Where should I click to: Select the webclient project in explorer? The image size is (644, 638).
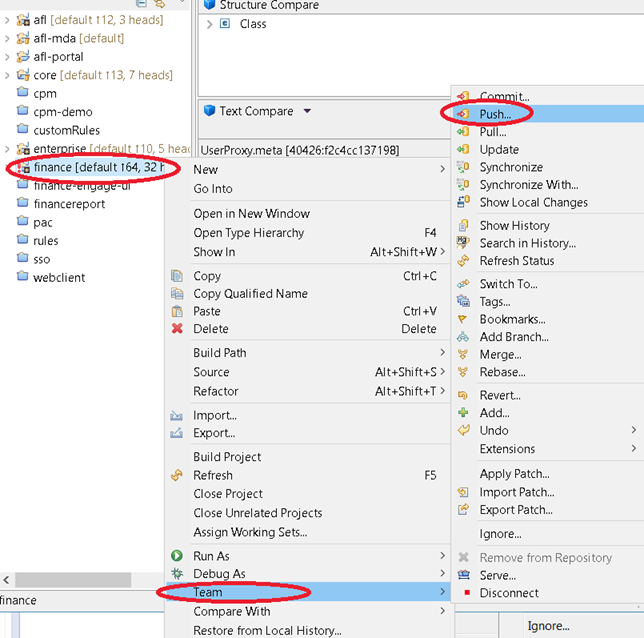click(x=59, y=277)
